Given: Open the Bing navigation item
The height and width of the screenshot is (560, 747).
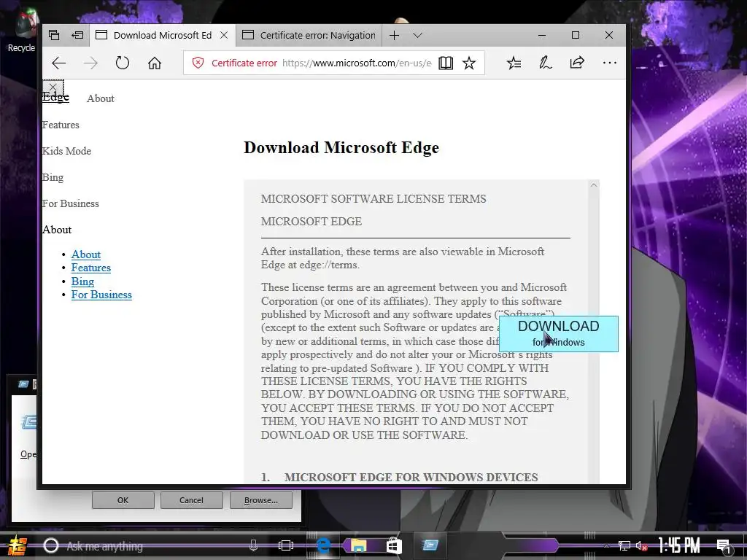Looking at the screenshot, I should click(x=53, y=177).
